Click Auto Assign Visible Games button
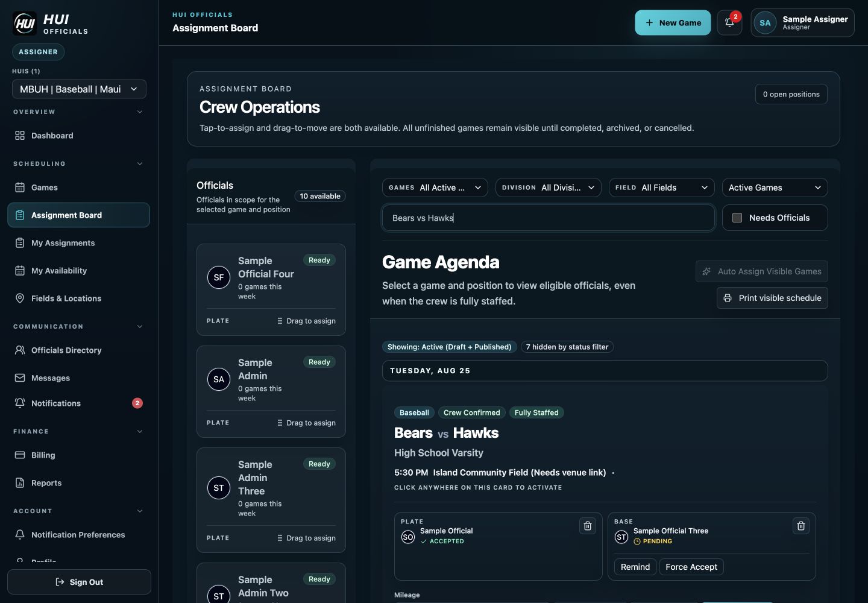 coord(762,271)
